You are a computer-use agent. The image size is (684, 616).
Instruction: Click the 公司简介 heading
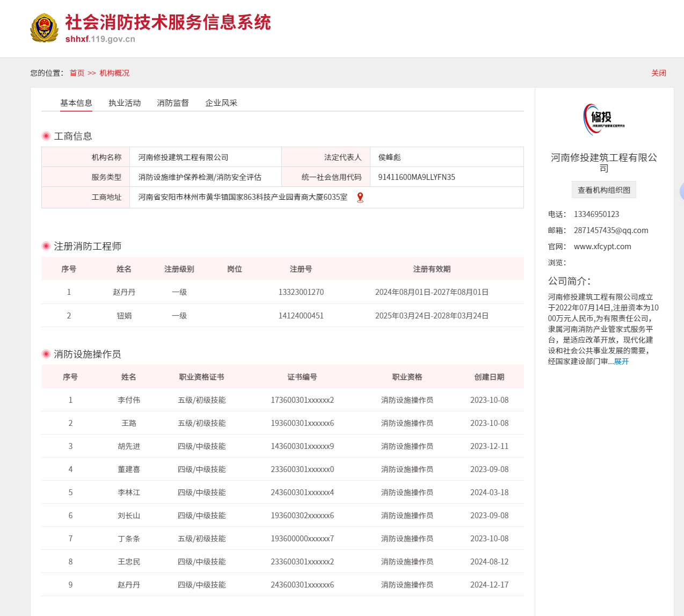tap(569, 281)
